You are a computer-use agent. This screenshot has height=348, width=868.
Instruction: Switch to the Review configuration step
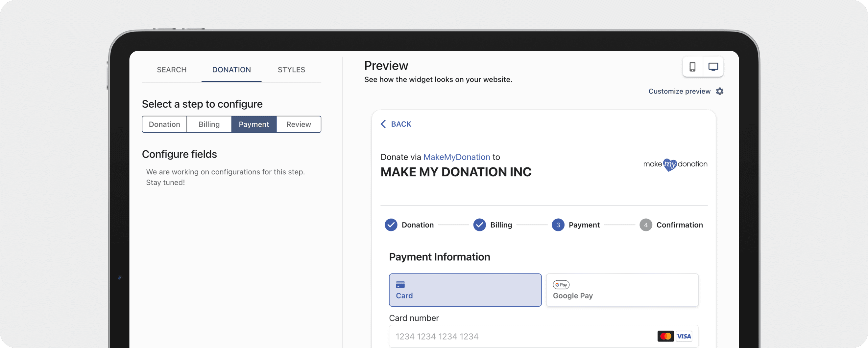click(299, 124)
